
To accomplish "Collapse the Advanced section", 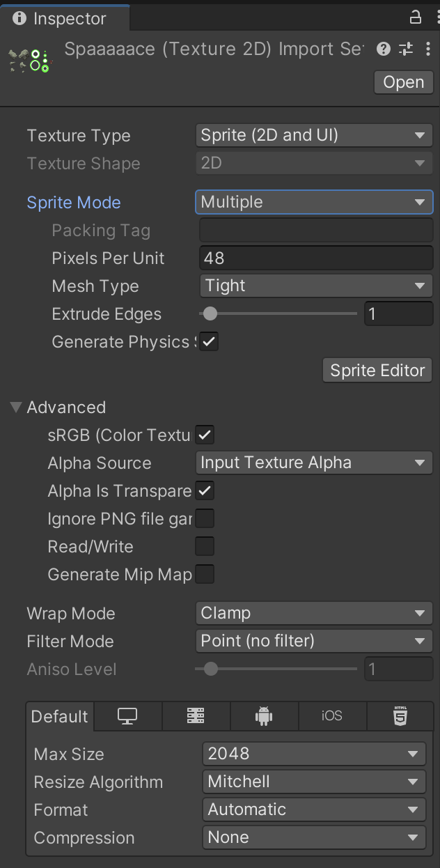I will 16,408.
